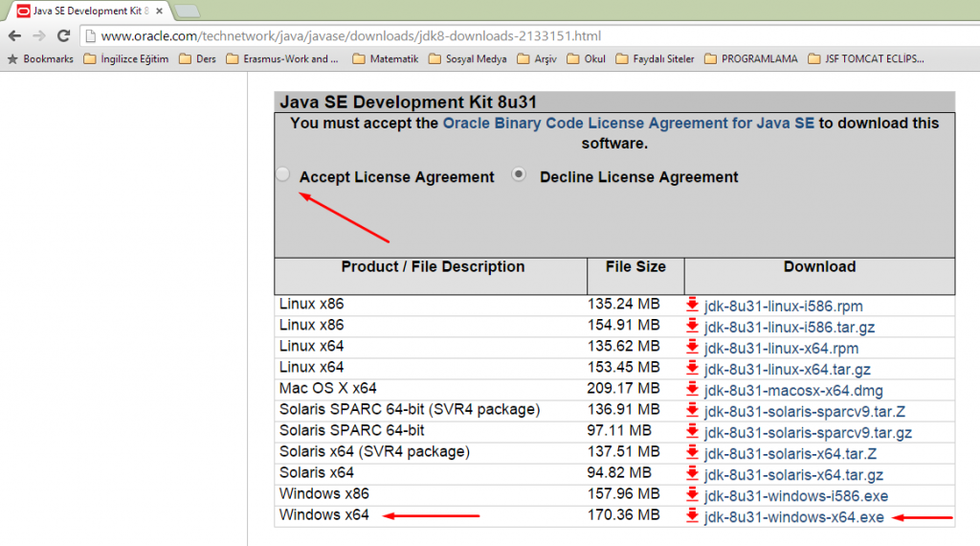
Task: Click the jdk-8u31-linux-x64.tar.gz download link
Action: [x=789, y=369]
